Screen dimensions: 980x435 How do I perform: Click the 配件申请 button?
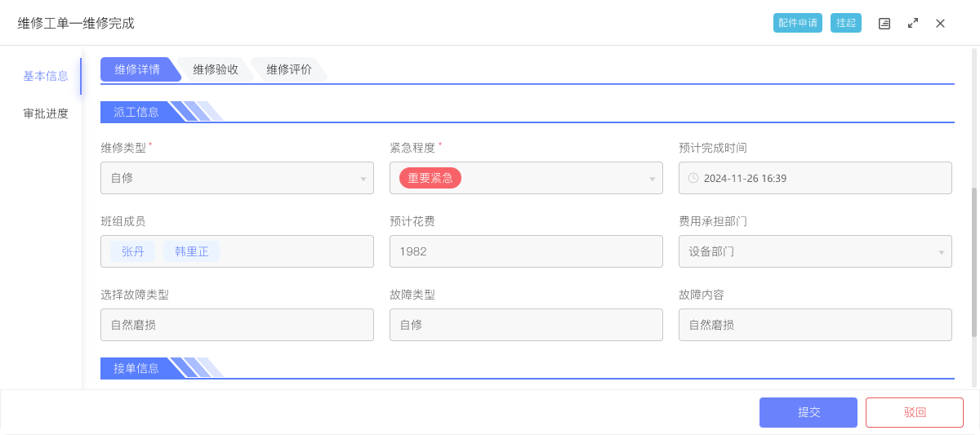point(798,23)
